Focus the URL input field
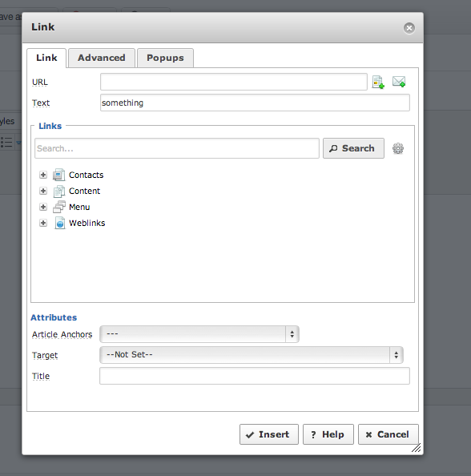 [234, 82]
